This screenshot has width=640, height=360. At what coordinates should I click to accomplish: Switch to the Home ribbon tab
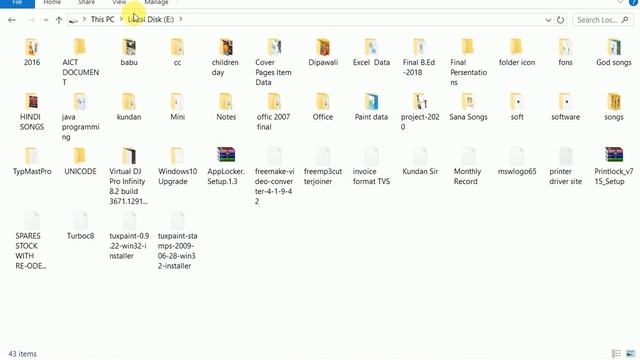[52, 3]
